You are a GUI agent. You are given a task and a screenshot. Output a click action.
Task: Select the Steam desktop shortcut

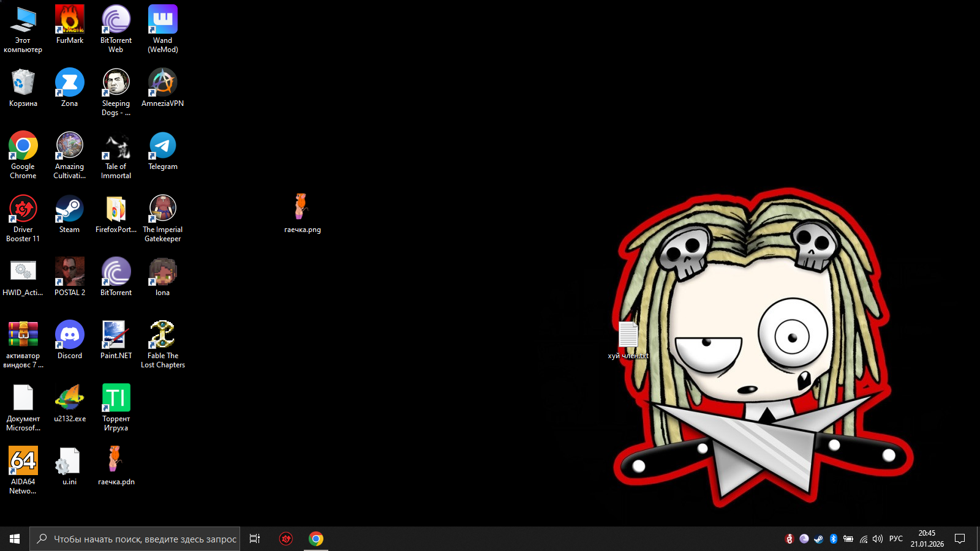[70, 214]
